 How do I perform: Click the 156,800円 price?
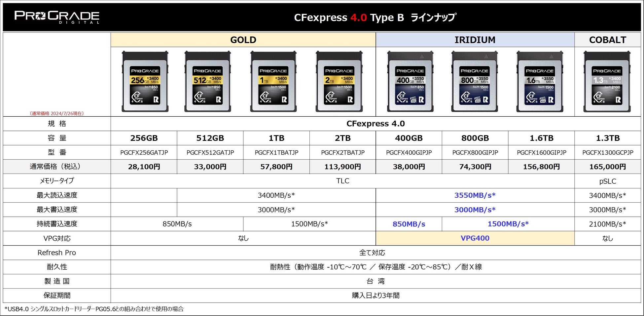pyautogui.click(x=541, y=167)
